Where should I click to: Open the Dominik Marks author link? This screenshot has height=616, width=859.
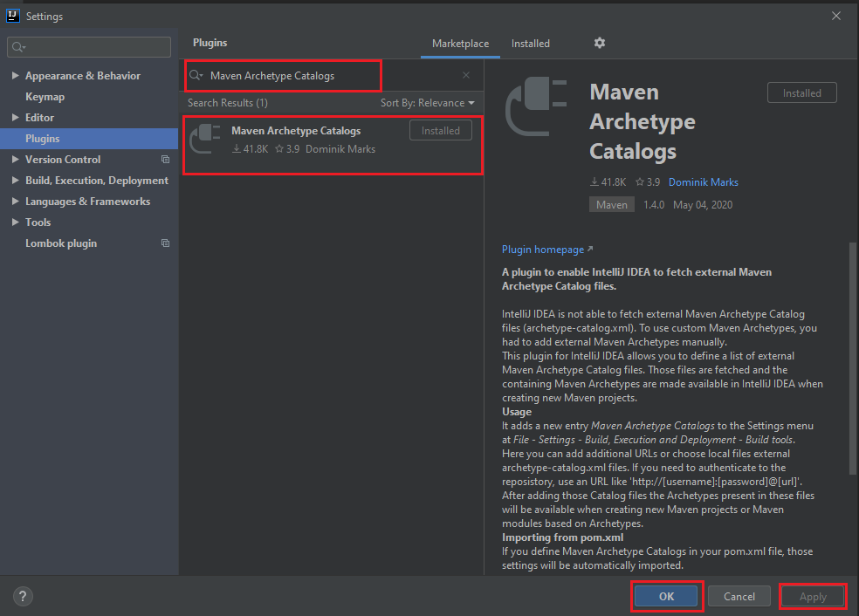704,182
